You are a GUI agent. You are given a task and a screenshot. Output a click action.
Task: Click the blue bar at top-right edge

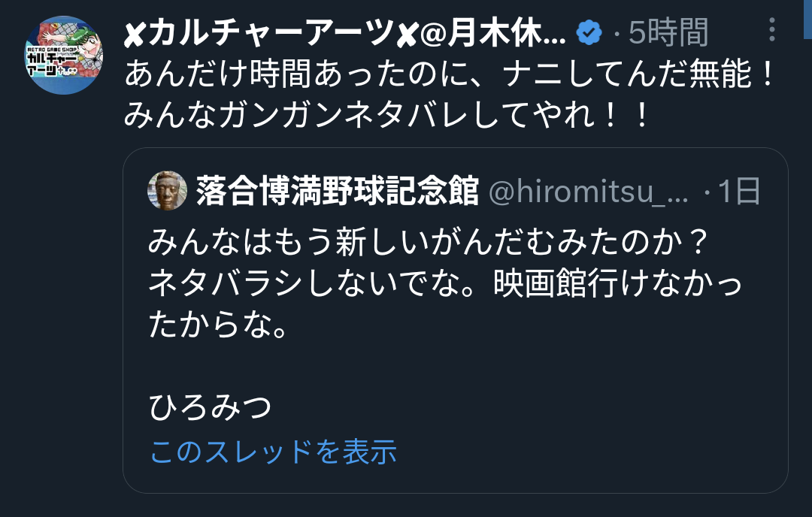807,19
